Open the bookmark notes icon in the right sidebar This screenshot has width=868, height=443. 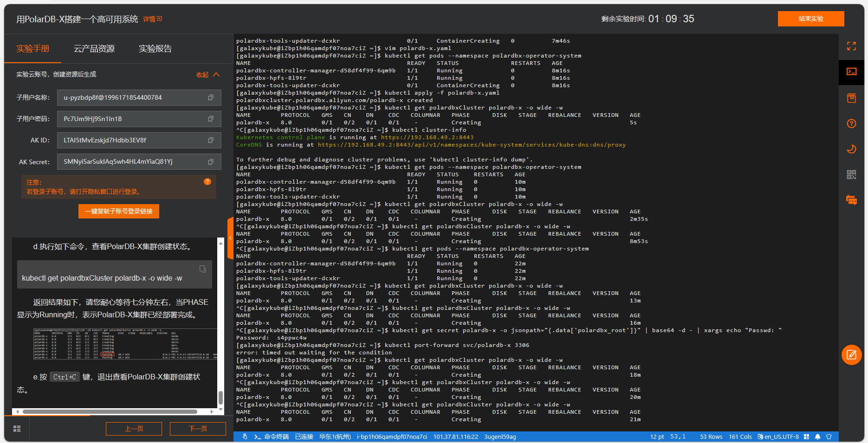click(851, 98)
